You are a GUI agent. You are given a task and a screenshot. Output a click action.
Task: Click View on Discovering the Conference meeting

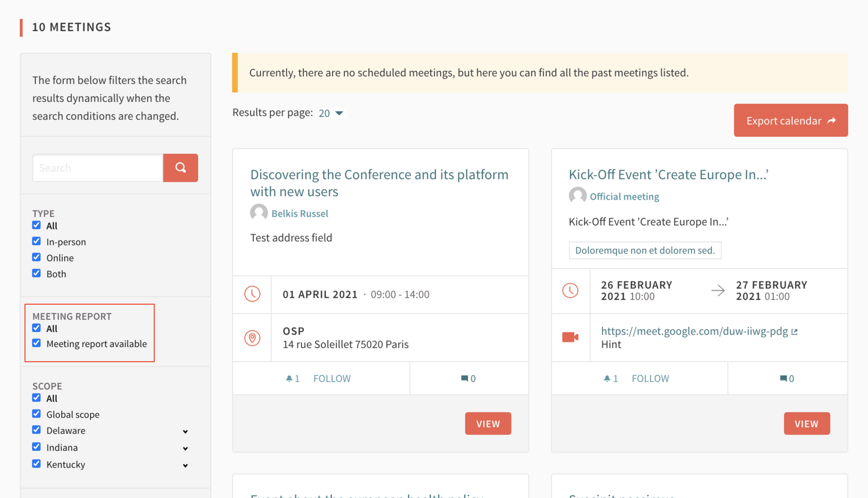(x=488, y=423)
